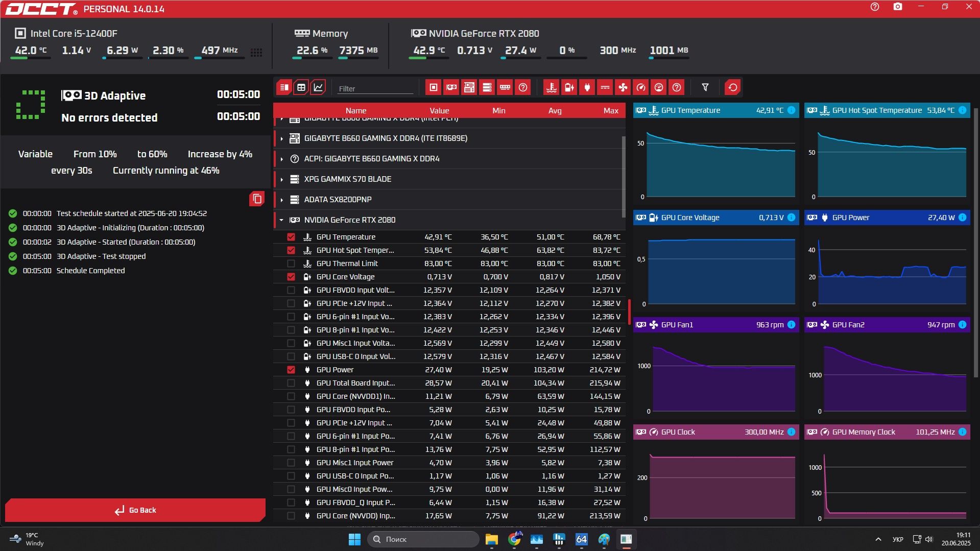This screenshot has width=980, height=551.
Task: Sort by the Avg column header
Action: (555, 110)
